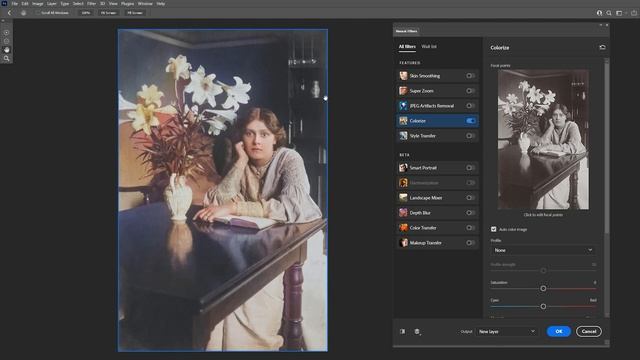Click the Neural Filters panel tab
This screenshot has width=640, height=360.
point(407,31)
